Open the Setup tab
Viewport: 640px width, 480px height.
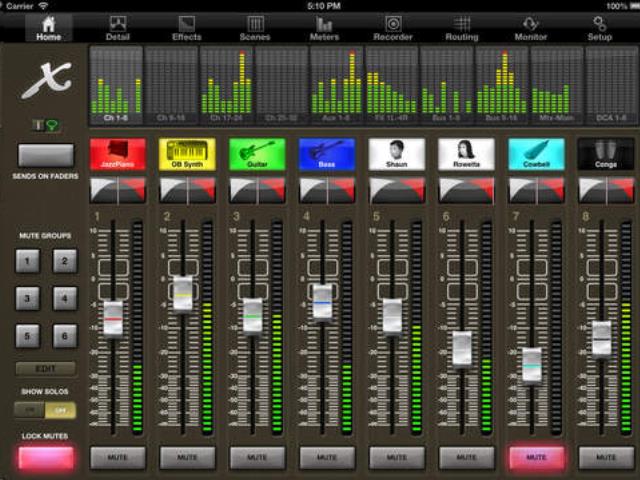click(599, 28)
